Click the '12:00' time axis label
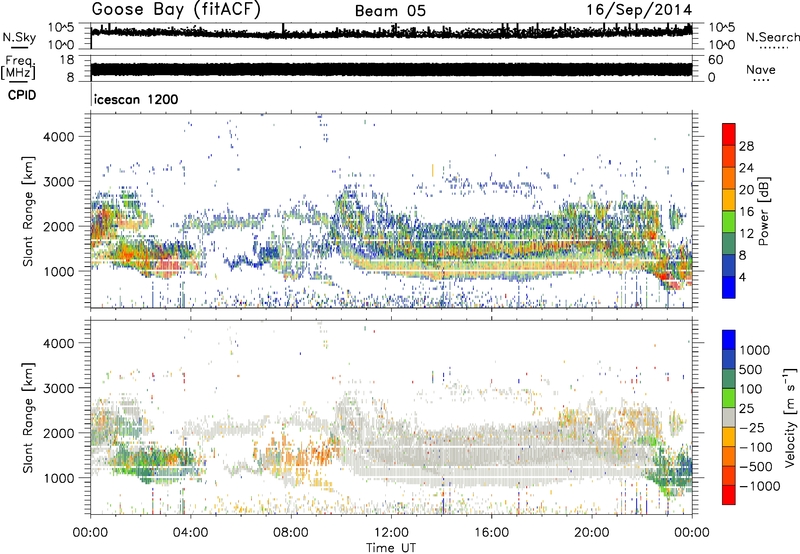The image size is (800, 554). [x=391, y=533]
